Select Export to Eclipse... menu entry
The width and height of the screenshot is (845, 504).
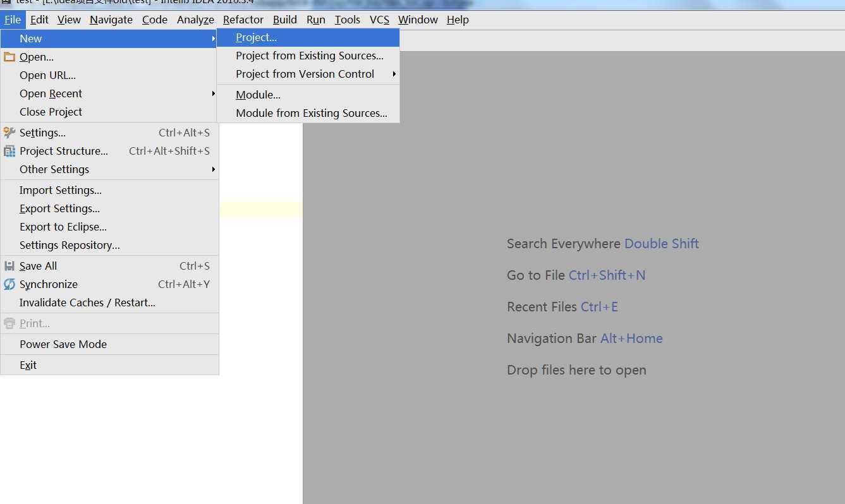109,227
